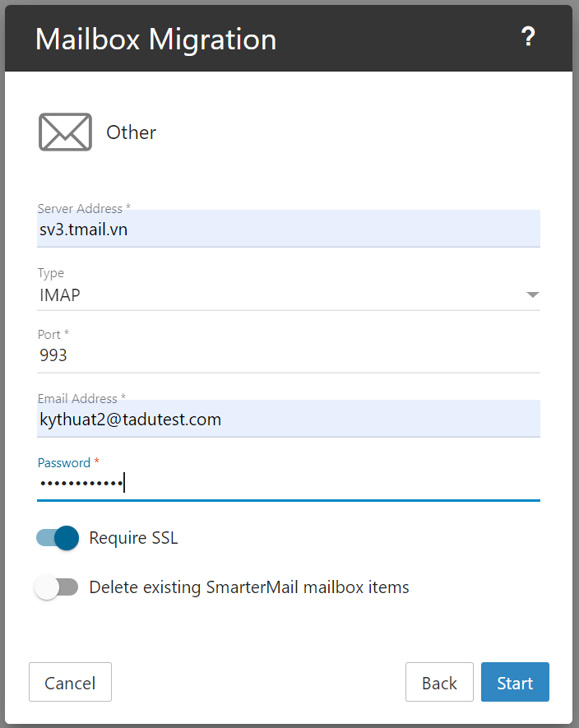The width and height of the screenshot is (579, 728).
Task: Click the IMAP value in Type field
Action: (60, 294)
